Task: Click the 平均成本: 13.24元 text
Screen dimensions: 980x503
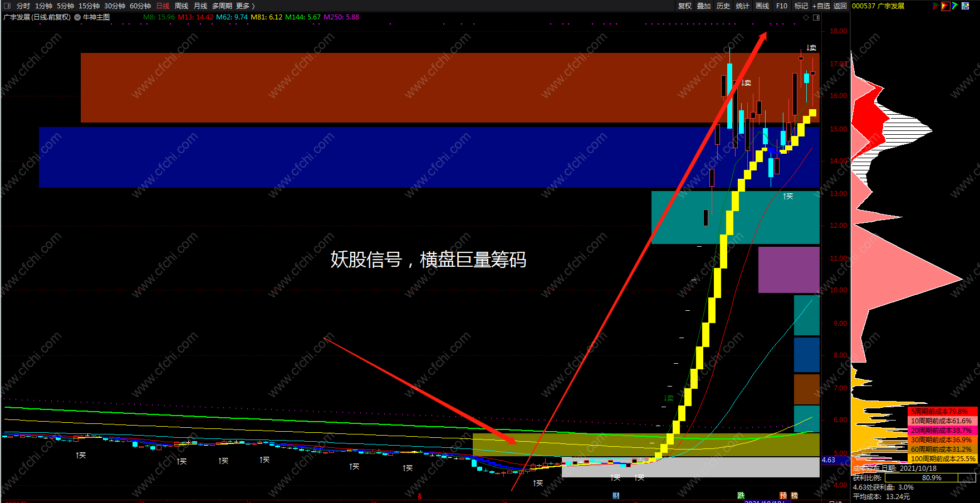Action: pyautogui.click(x=881, y=497)
